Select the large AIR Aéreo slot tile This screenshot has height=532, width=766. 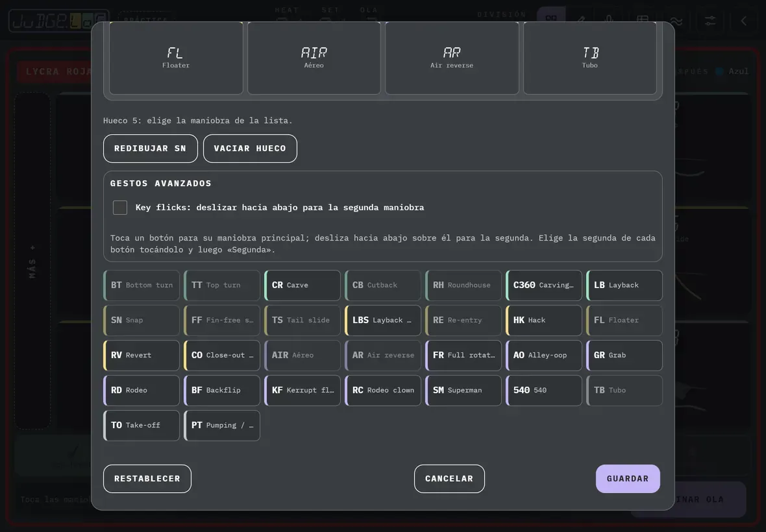pyautogui.click(x=314, y=58)
